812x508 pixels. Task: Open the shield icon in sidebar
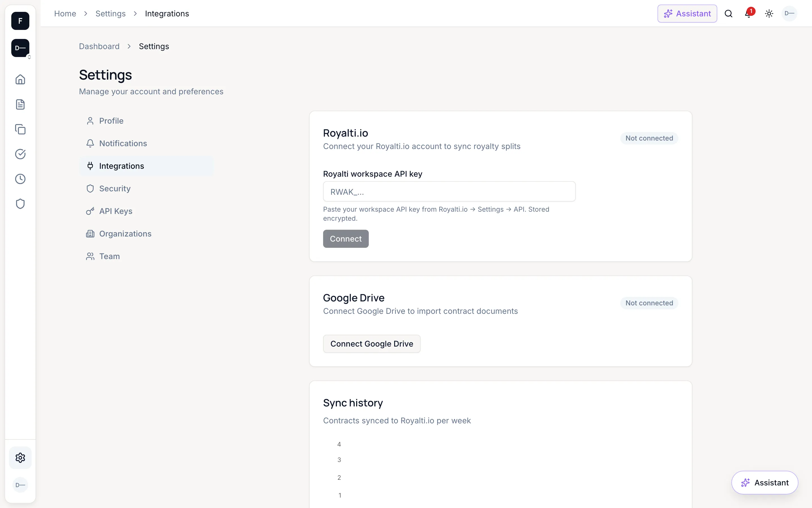coord(20,203)
